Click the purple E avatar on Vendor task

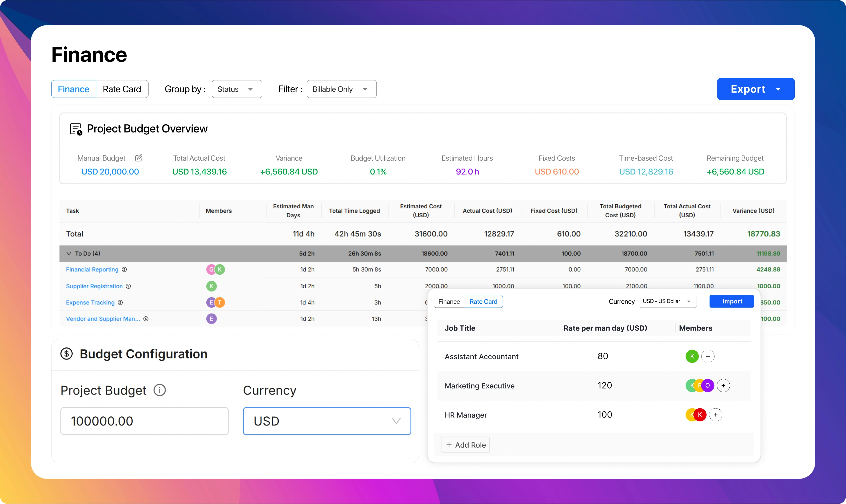point(211,319)
